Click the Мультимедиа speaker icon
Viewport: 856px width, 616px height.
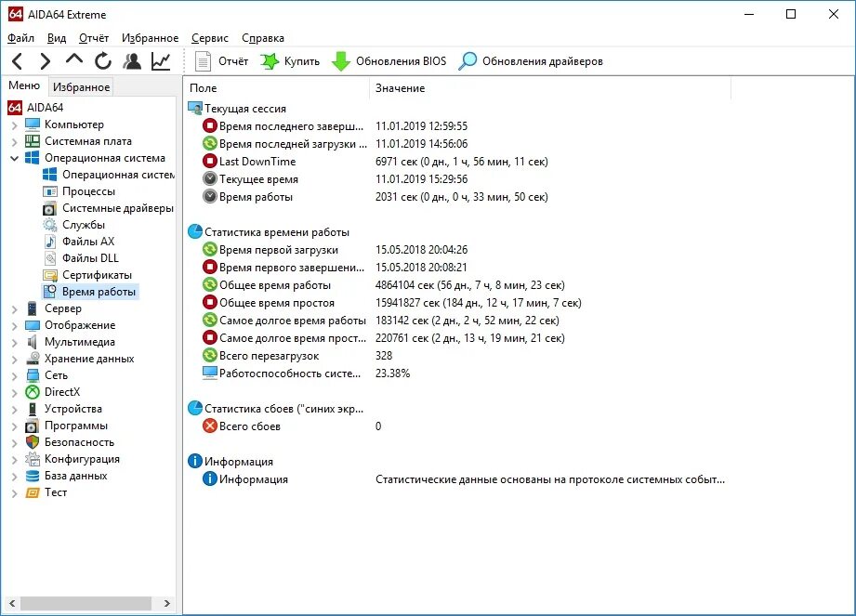click(33, 342)
